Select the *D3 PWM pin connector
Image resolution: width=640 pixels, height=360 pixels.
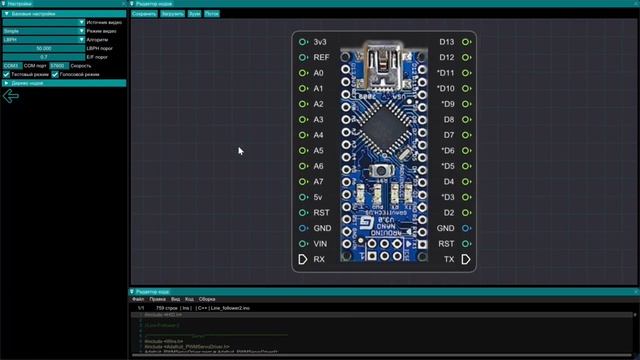tap(466, 197)
